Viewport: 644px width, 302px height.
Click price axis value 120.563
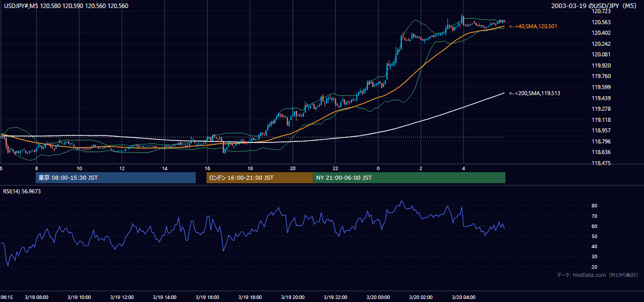[602, 22]
